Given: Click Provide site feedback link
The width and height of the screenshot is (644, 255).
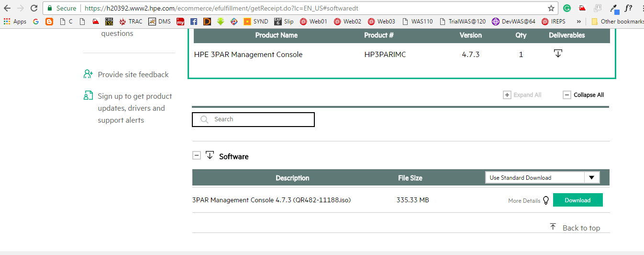Looking at the screenshot, I should click(x=133, y=74).
